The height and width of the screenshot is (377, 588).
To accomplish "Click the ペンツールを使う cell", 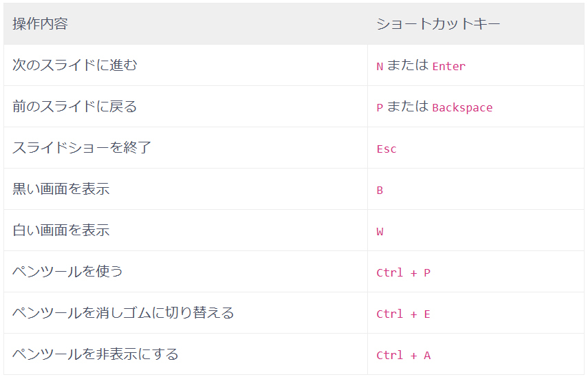I will click(68, 272).
